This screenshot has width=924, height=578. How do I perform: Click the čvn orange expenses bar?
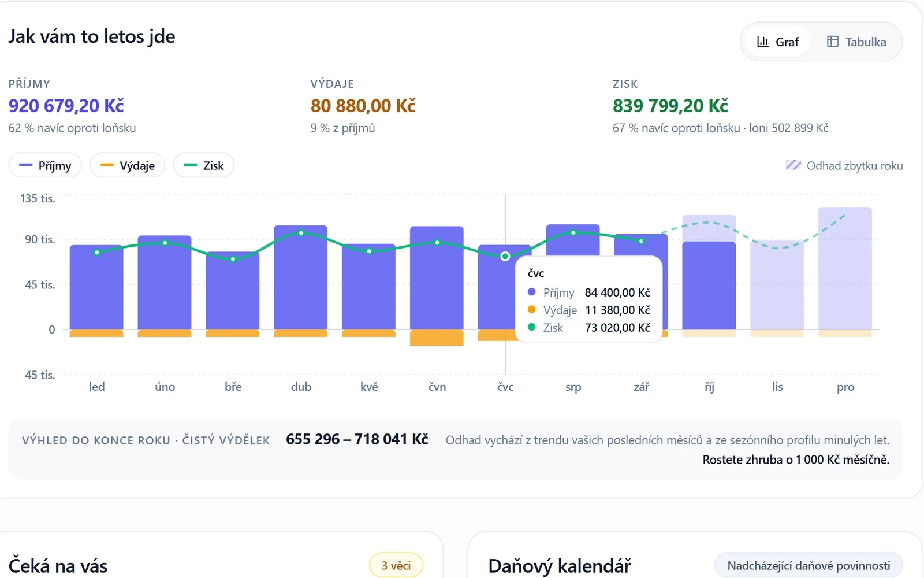437,338
